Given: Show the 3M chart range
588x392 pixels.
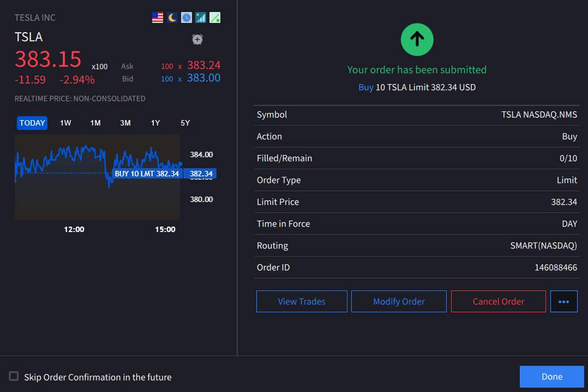Looking at the screenshot, I should (125, 123).
